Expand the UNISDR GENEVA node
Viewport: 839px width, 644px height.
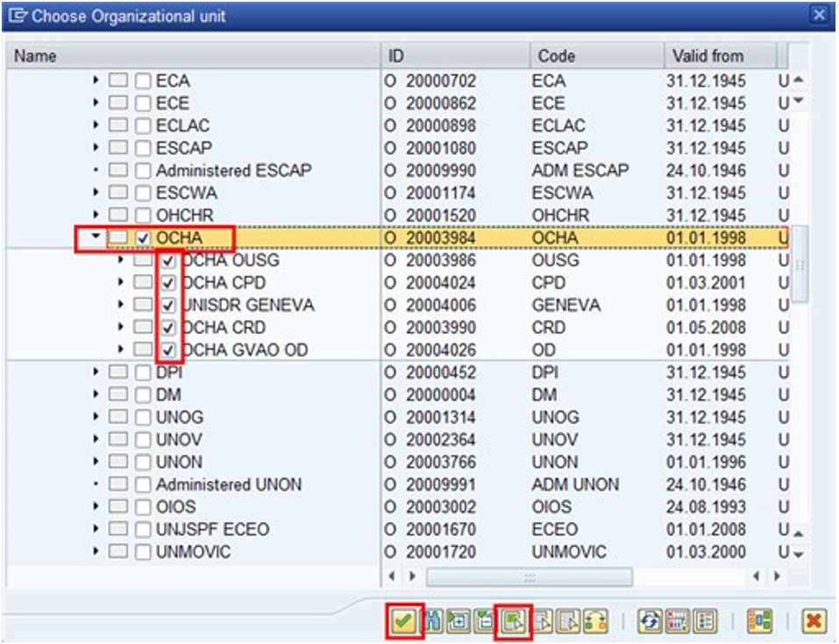121,304
